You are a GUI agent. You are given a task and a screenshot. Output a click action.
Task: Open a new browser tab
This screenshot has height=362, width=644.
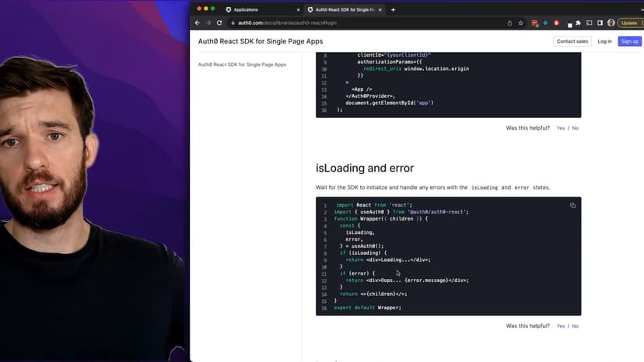coord(393,9)
